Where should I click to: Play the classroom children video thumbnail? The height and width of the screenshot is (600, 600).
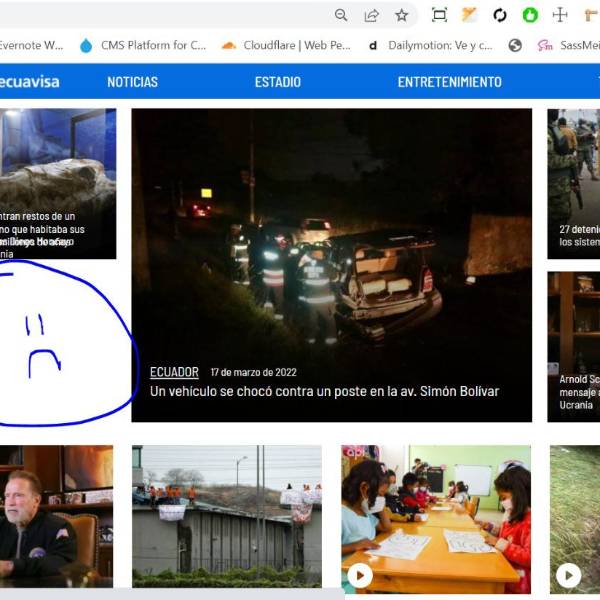point(360,575)
